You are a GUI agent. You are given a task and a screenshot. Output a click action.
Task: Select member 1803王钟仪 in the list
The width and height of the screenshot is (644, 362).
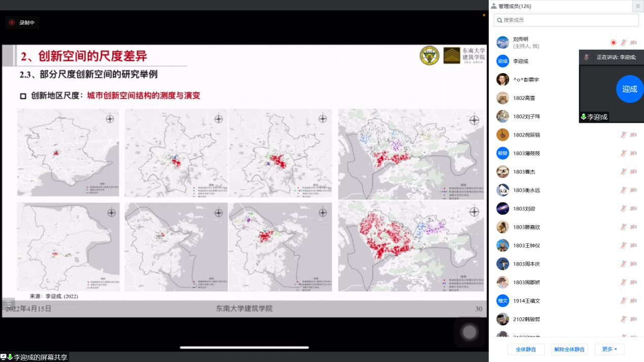[526, 245]
